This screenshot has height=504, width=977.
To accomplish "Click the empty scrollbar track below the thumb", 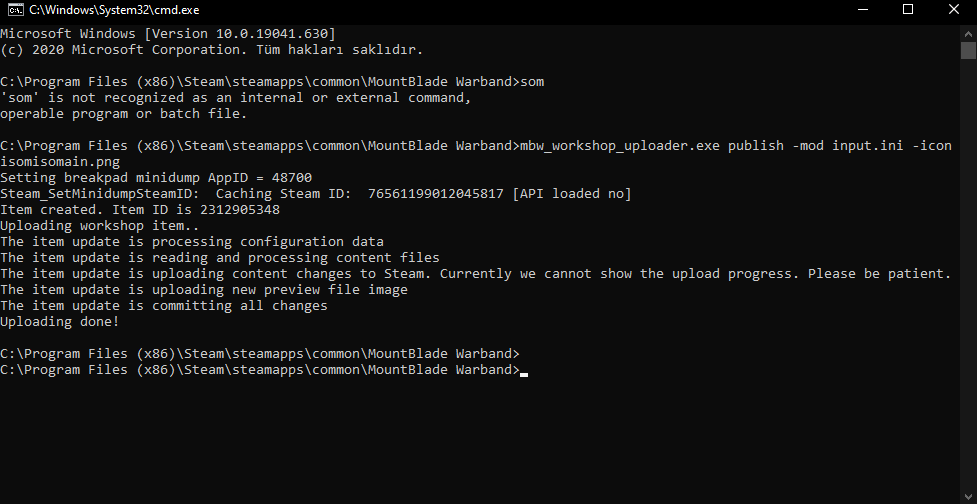I will click(968, 300).
